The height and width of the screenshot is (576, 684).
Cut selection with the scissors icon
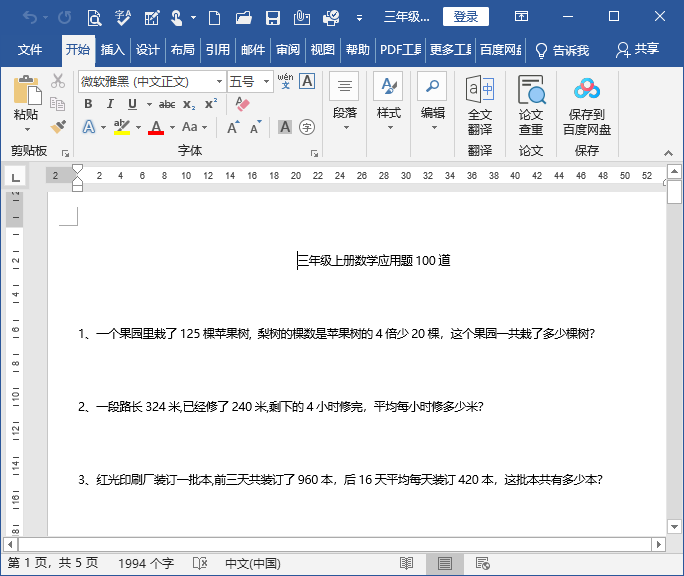point(58,81)
